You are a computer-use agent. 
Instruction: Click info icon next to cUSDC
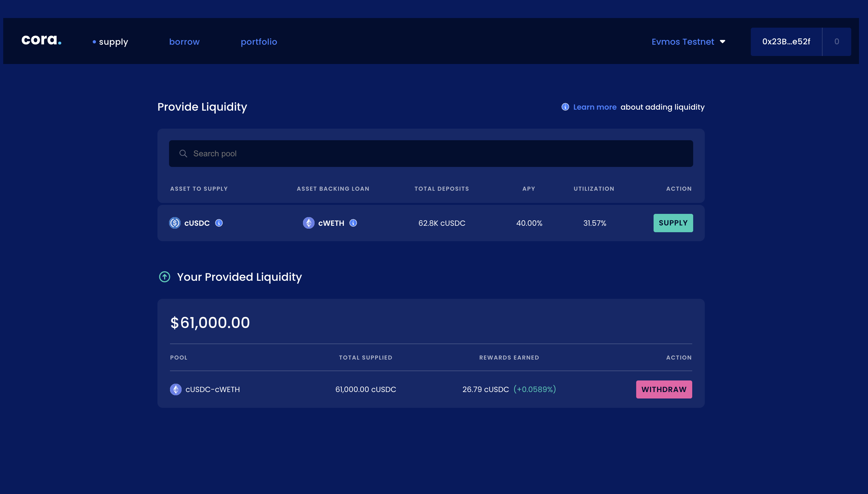[219, 223]
